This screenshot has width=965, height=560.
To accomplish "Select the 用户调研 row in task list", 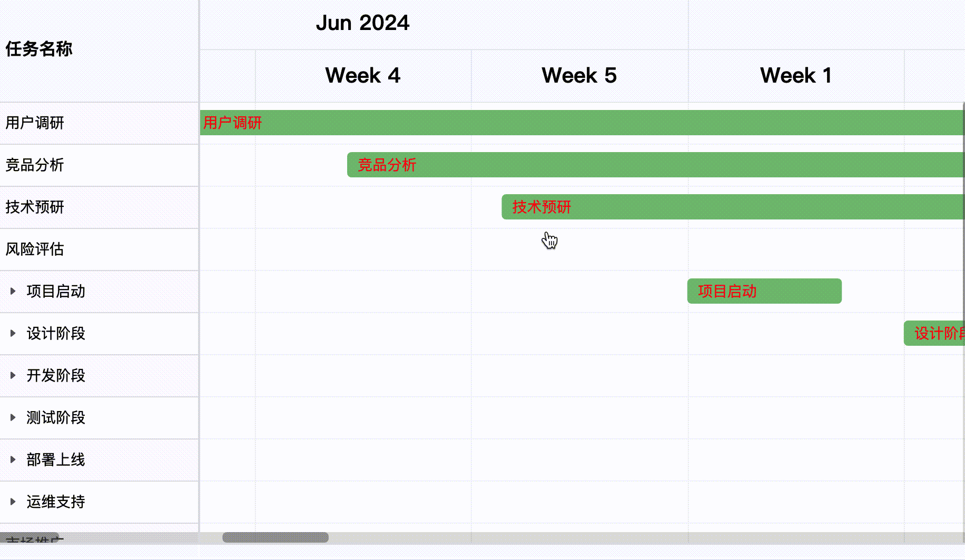I will pyautogui.click(x=35, y=123).
